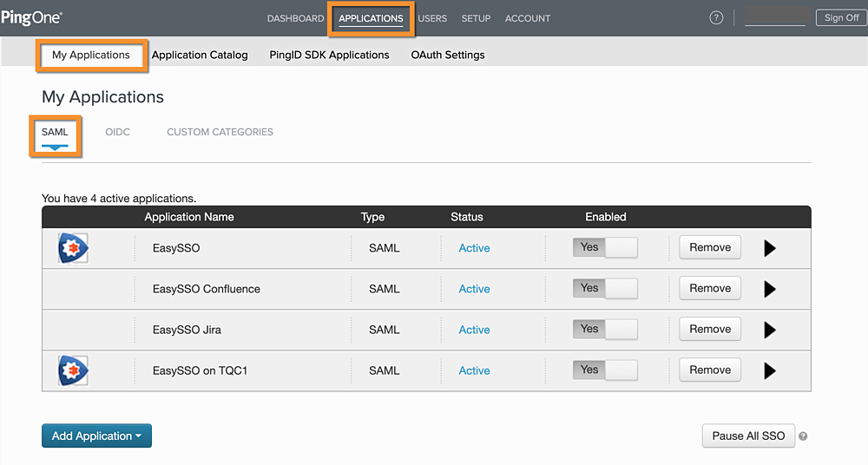The width and height of the screenshot is (868, 465).
Task: Click Active status for EasySSO on TQC1
Action: click(x=474, y=371)
